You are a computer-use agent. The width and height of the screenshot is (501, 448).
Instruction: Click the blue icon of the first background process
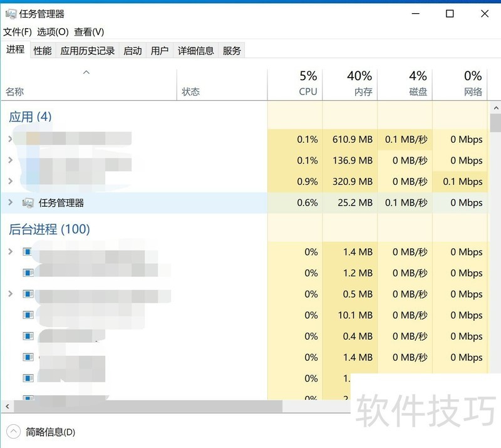click(26, 252)
